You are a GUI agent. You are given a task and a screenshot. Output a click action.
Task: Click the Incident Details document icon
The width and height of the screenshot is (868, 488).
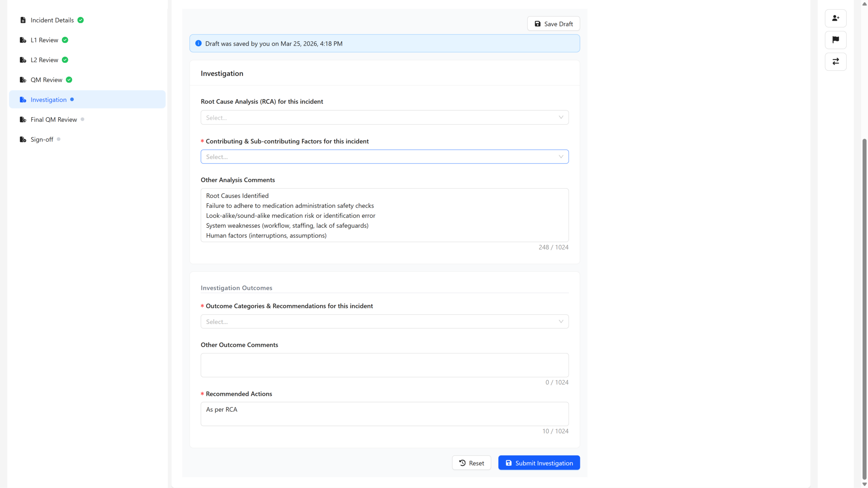[x=23, y=20]
